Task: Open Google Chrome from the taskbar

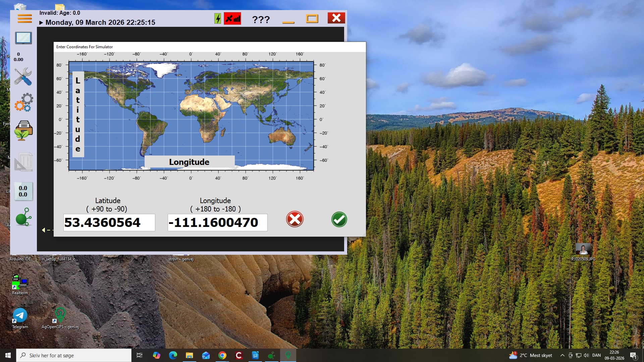Action: click(222, 355)
